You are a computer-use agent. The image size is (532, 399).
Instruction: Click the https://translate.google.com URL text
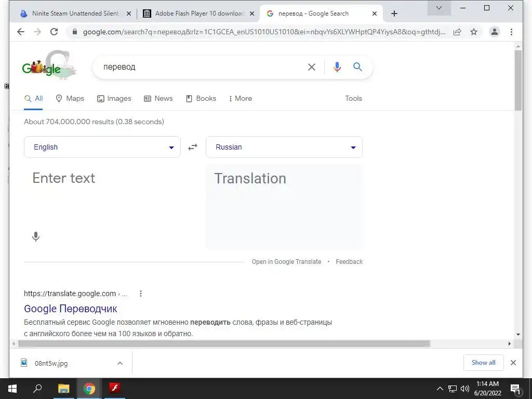pos(70,294)
